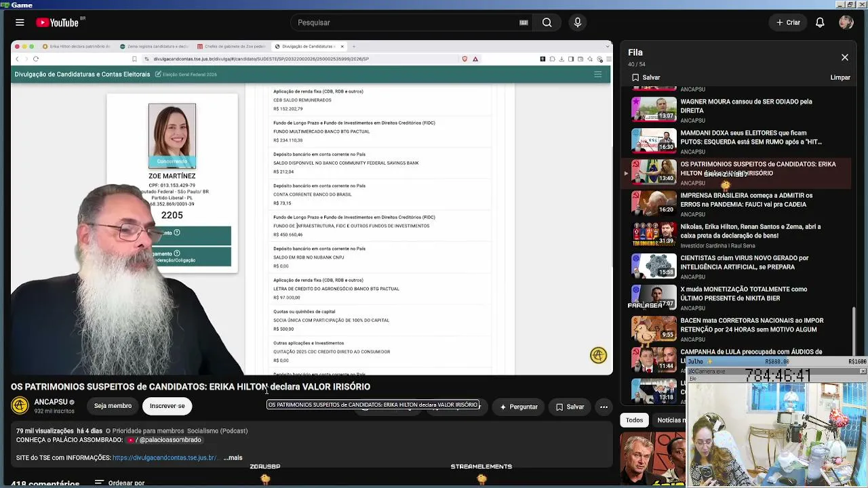
Task: Open the on-screen keyboard in search bar
Action: (524, 22)
